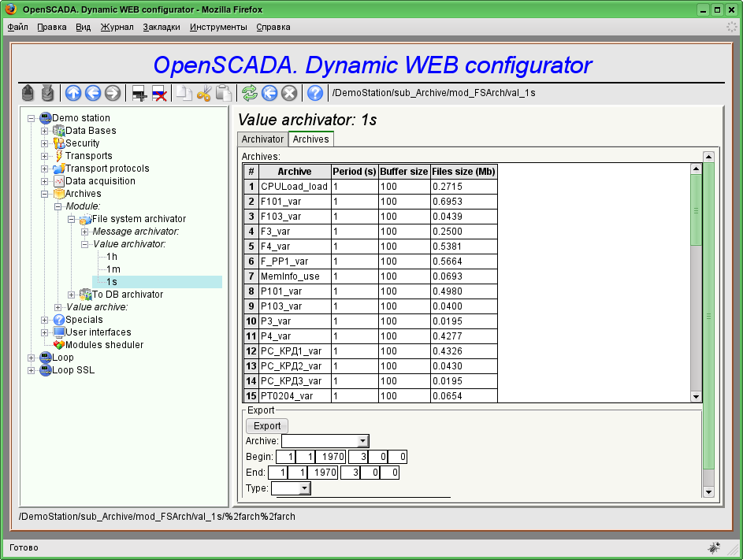
Task: Click the Demo station computer icon
Action: [x=46, y=118]
